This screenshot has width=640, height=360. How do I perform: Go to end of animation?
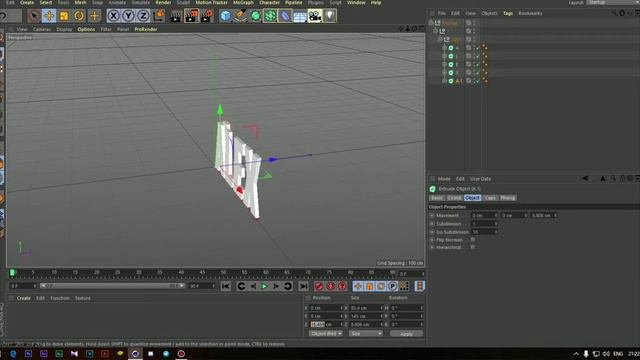pyautogui.click(x=303, y=287)
